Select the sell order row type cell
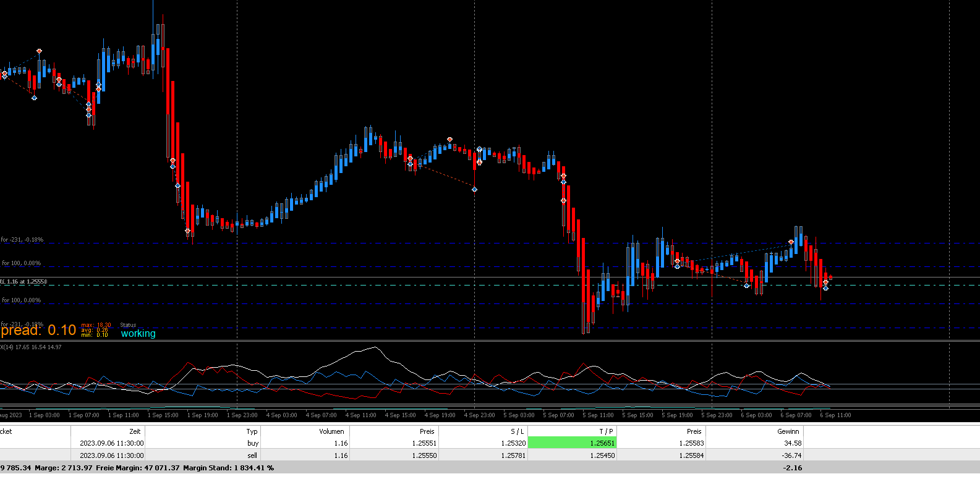The image size is (980, 487). (252, 455)
